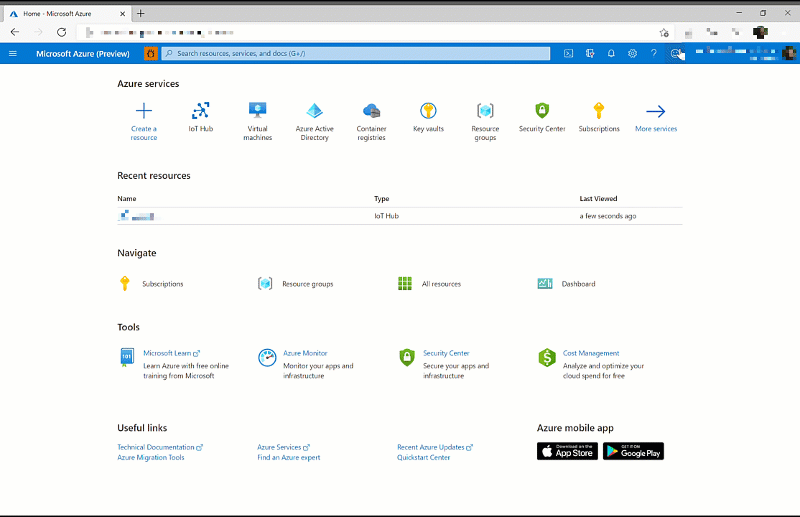Click the Dashboard chart icon

(545, 283)
